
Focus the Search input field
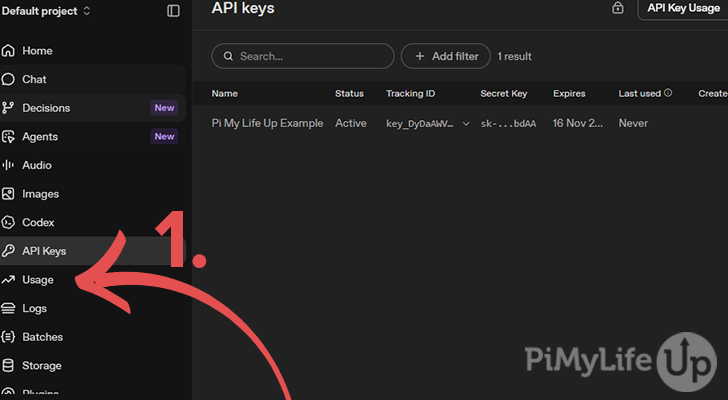303,56
